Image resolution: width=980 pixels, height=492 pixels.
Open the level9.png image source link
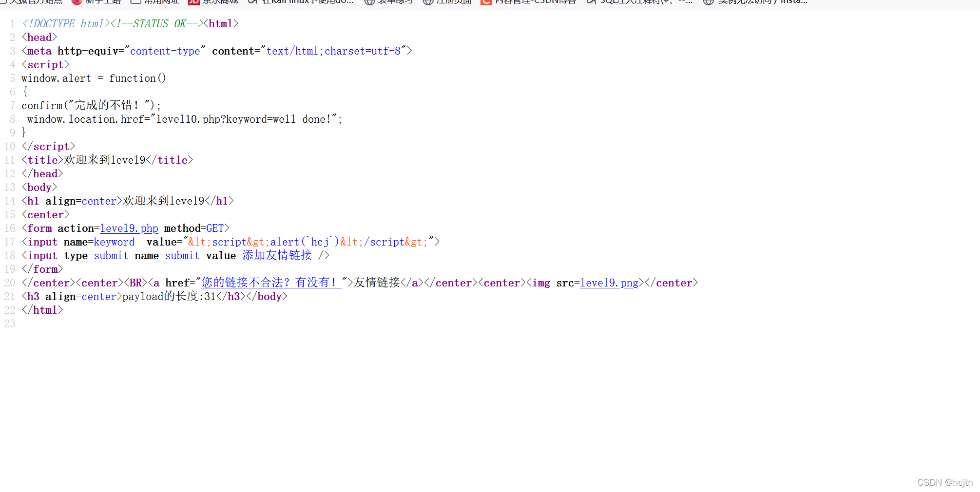tap(609, 283)
